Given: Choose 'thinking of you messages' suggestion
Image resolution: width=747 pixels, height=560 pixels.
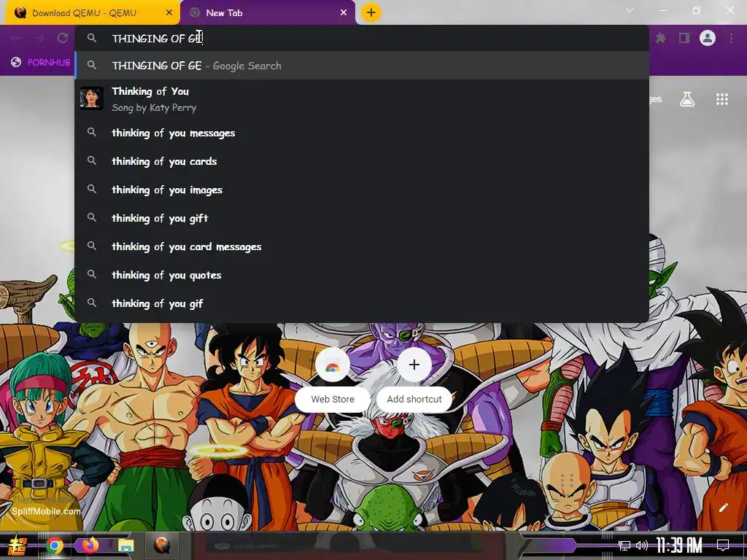Looking at the screenshot, I should (362, 133).
